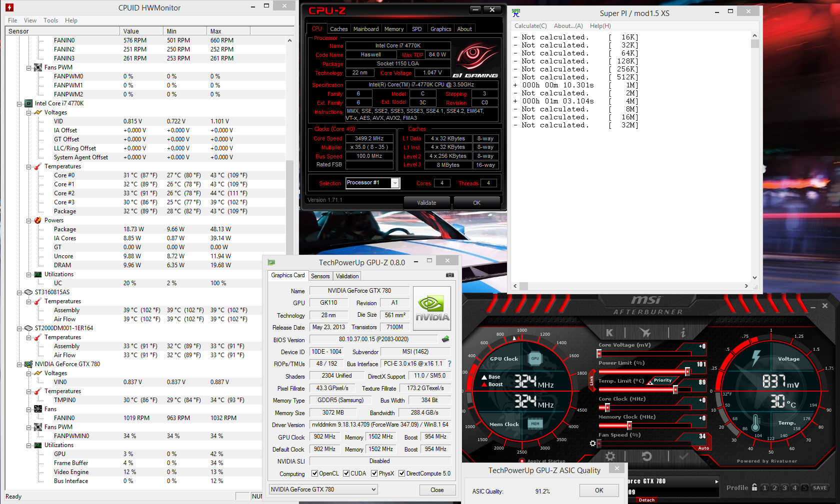Image resolution: width=840 pixels, height=504 pixels.
Task: Click the GPU-Z screenshot camera icon
Action: tap(450, 275)
